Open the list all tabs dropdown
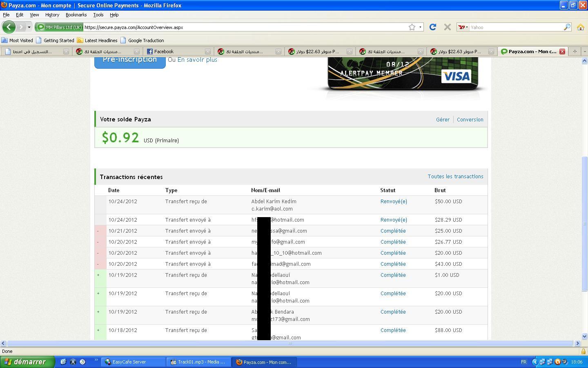 click(x=584, y=52)
